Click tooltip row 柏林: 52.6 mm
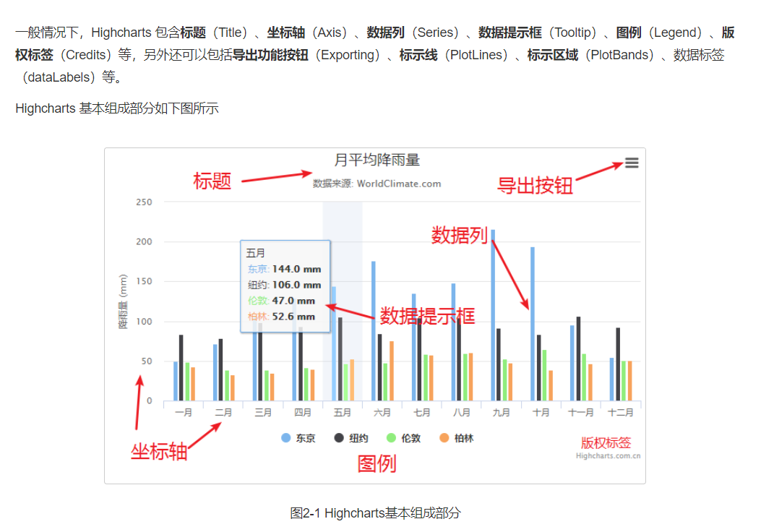This screenshot has height=532, width=761. pyautogui.click(x=282, y=317)
